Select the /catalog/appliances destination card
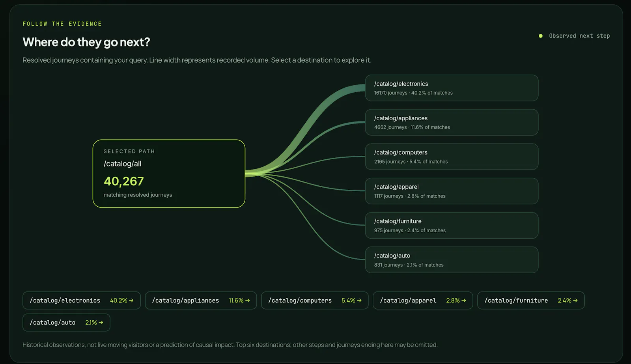This screenshot has height=364, width=631. point(452,122)
